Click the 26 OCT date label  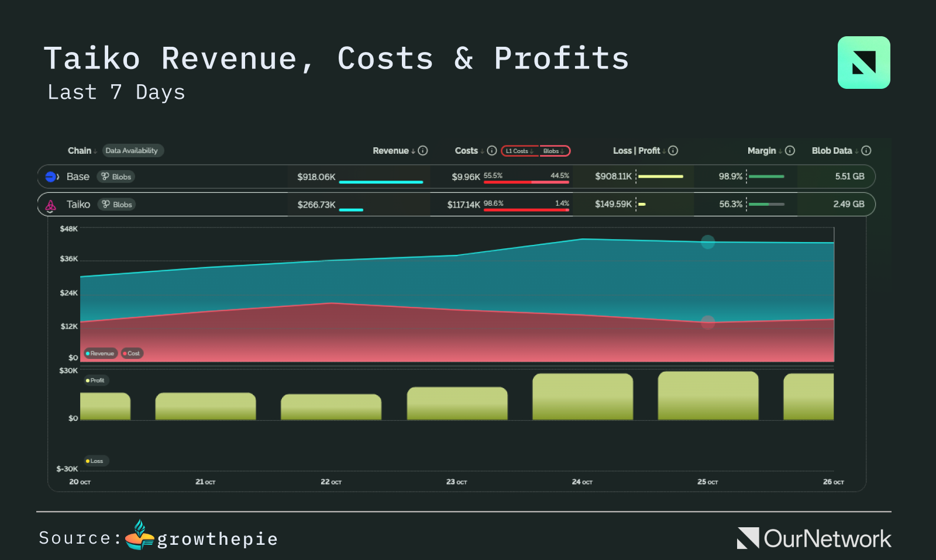coord(833,482)
